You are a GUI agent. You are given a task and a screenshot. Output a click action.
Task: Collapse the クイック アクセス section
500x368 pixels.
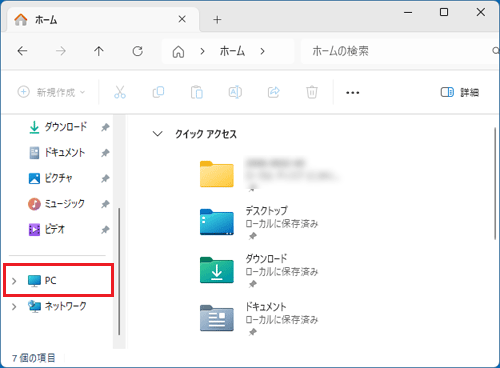click(x=157, y=134)
